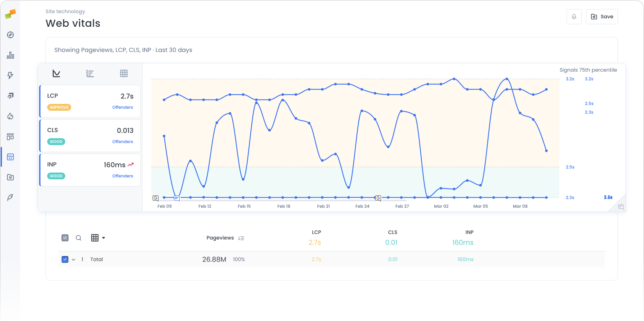Open the search icon above the table
The width and height of the screenshot is (644, 321).
78,238
